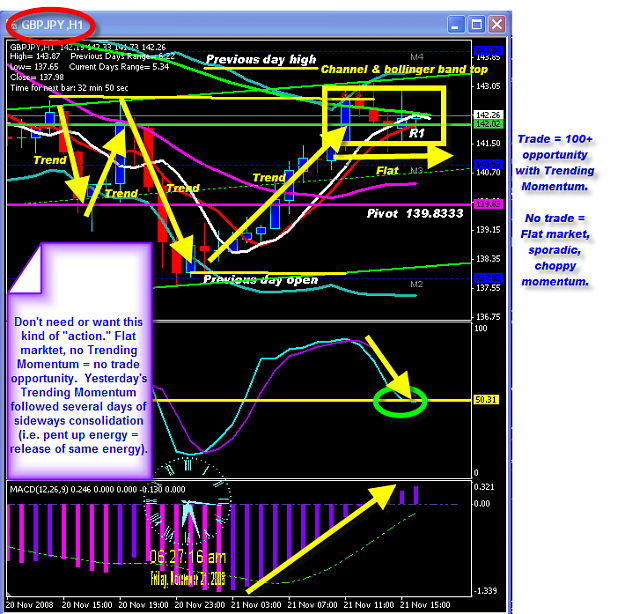Click the 140.70 price axis value
Screen dimensions: 625x614
488,172
